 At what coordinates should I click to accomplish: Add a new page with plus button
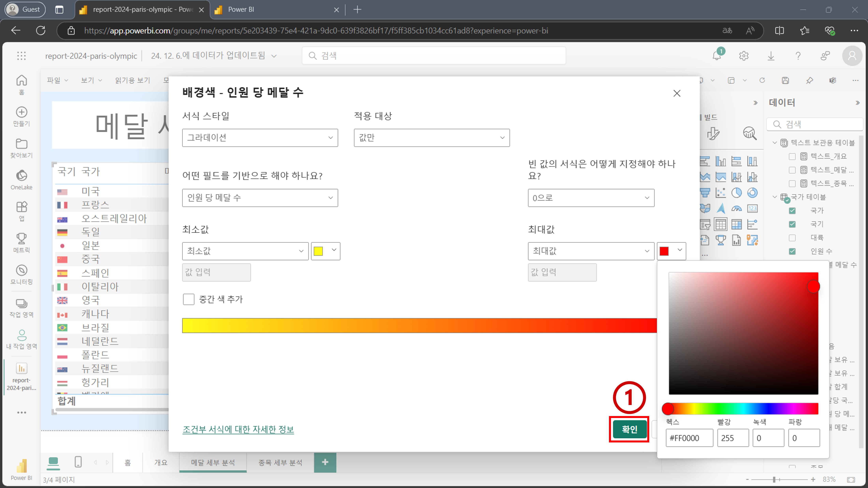(x=325, y=462)
